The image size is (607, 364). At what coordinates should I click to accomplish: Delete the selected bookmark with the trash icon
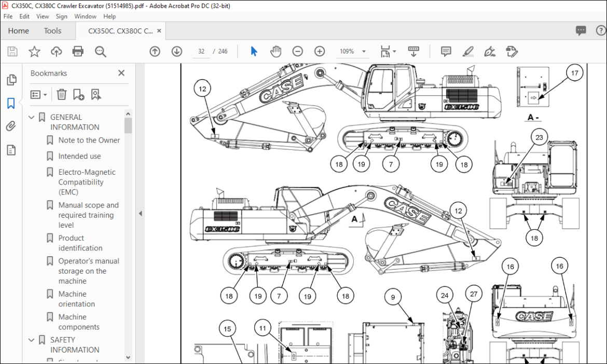[62, 94]
